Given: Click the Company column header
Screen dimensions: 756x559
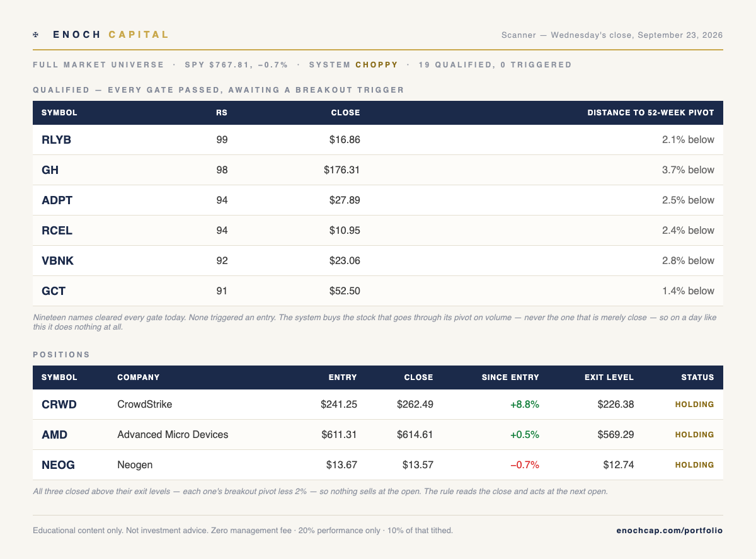Looking at the screenshot, I should (139, 377).
